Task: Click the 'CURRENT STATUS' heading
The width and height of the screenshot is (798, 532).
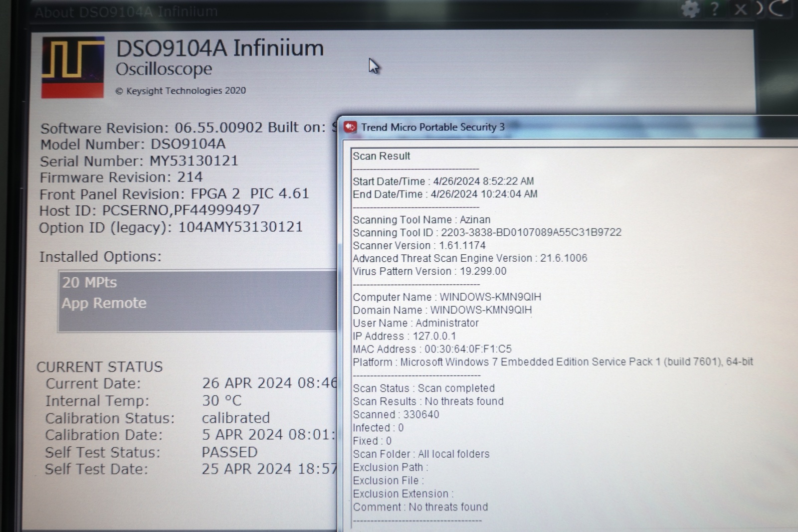Action: tap(100, 367)
